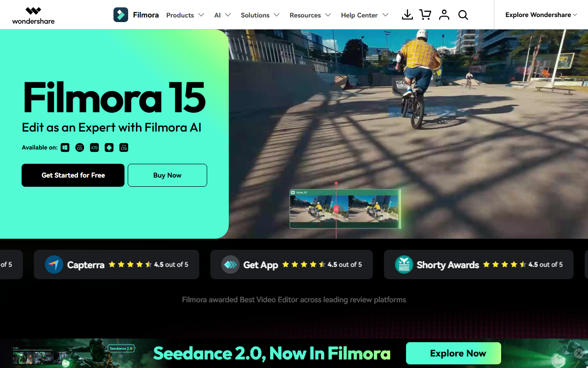
Task: Click the Wondershare logo
Action: click(x=33, y=15)
